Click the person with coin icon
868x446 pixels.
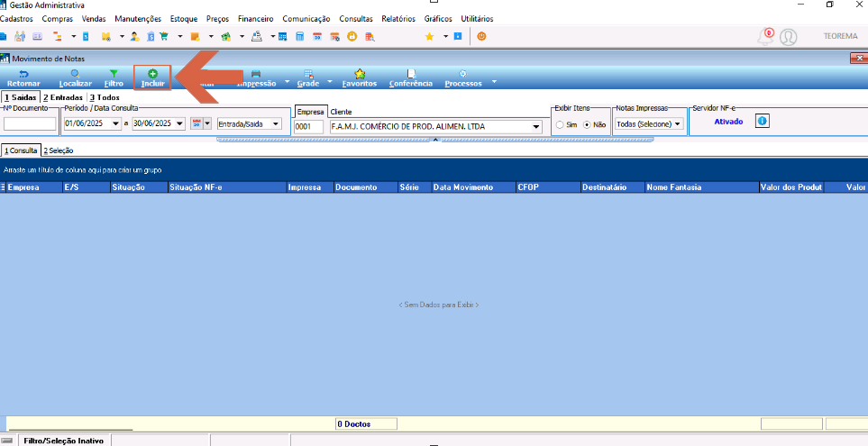click(x=135, y=37)
